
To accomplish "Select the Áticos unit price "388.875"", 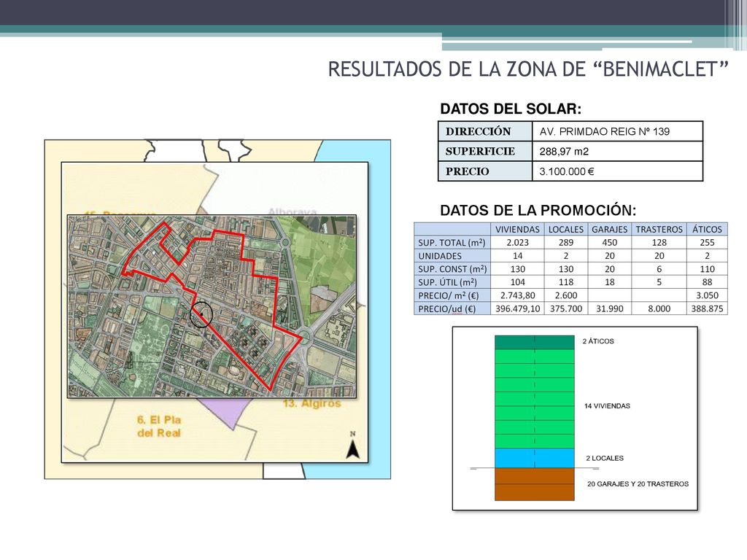I will 708,308.
